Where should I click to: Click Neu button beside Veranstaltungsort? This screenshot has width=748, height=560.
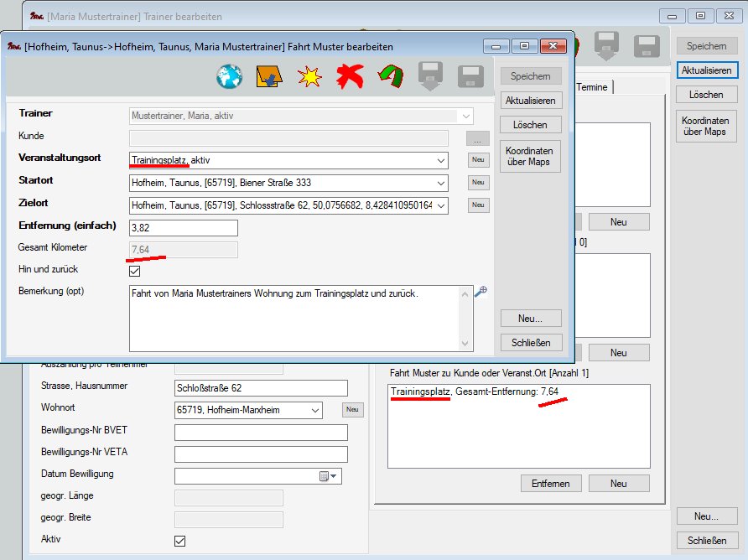pyautogui.click(x=478, y=160)
